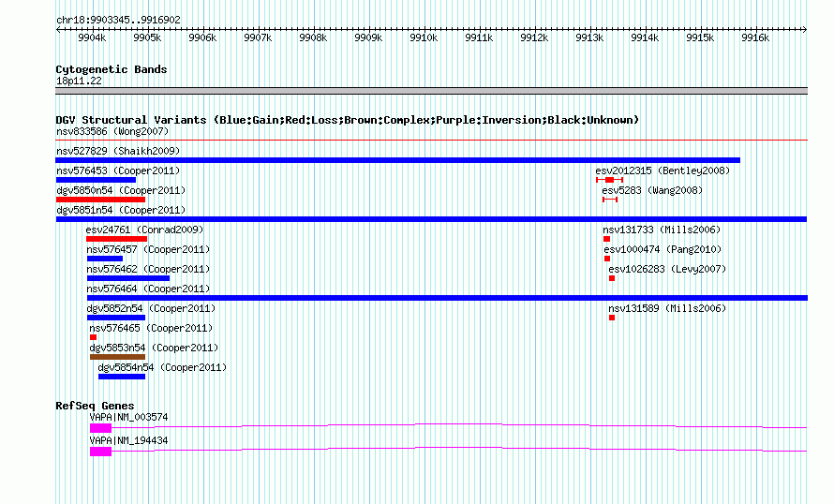Select the 18p11.22 band label
Viewport: 834px width, 504px height.
click(x=79, y=81)
